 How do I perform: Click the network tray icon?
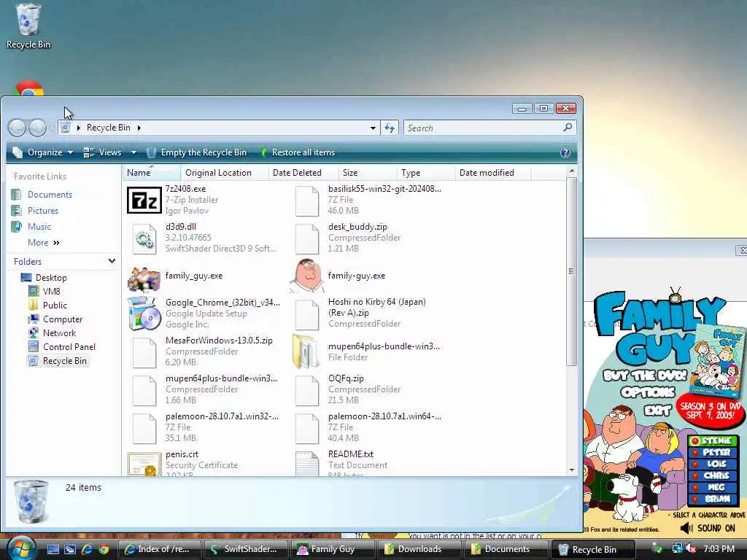[x=677, y=548]
